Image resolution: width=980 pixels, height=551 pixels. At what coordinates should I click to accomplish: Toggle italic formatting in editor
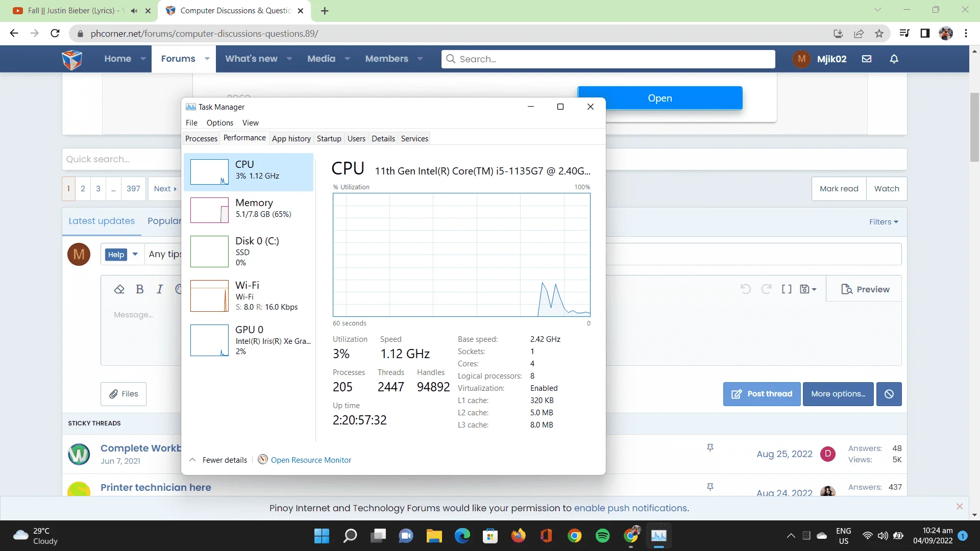(160, 289)
